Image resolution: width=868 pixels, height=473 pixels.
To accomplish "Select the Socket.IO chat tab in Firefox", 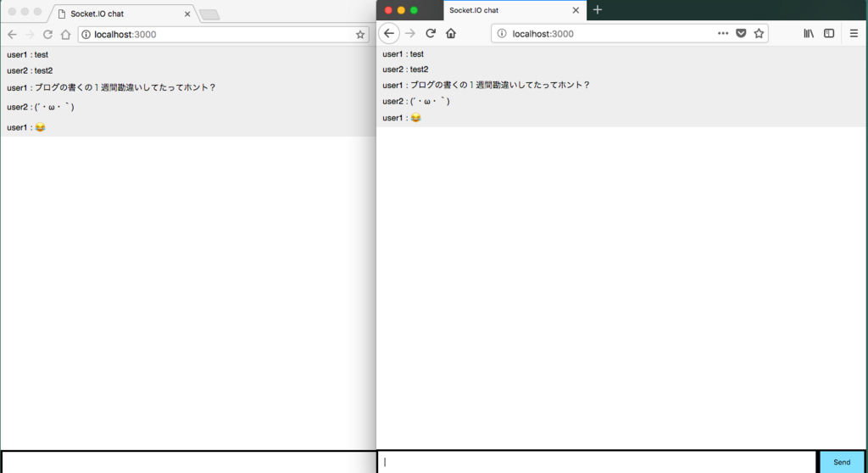I will [x=515, y=10].
